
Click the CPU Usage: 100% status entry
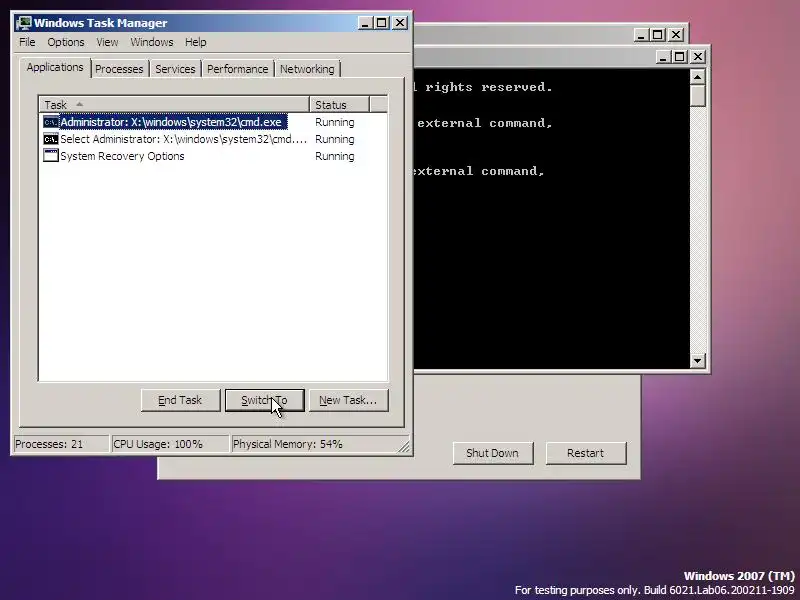point(170,444)
